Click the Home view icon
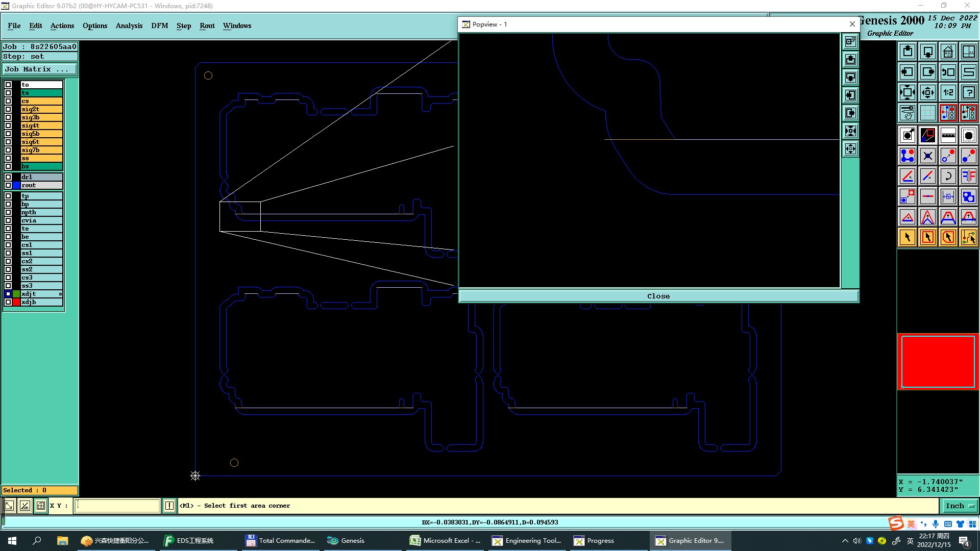 [x=948, y=52]
